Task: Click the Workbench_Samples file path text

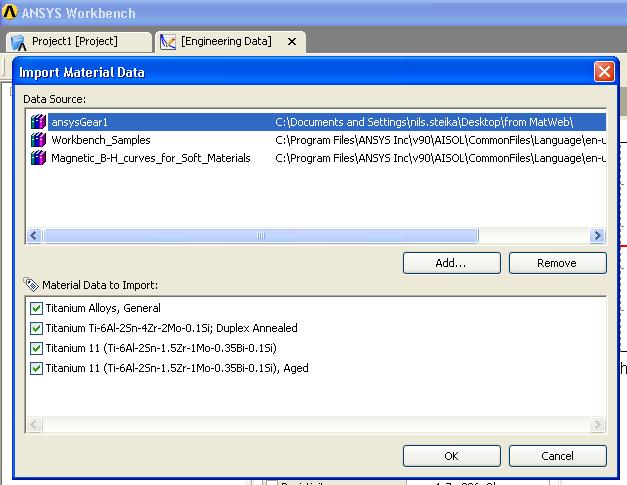Action: 440,140
